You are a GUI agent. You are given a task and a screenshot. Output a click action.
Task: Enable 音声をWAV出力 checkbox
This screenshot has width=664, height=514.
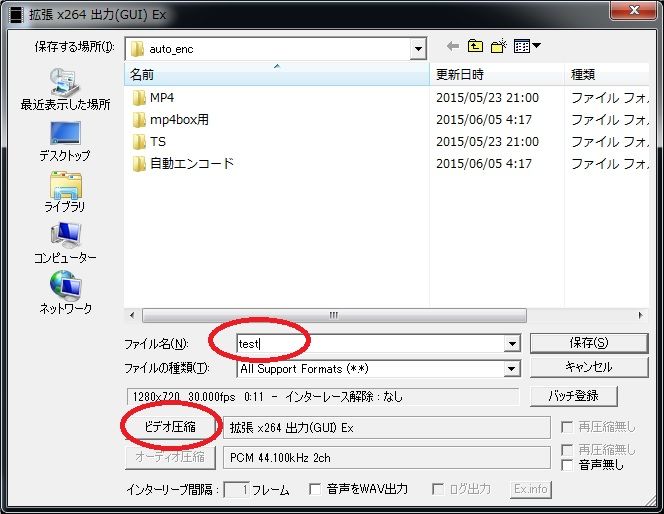[x=315, y=489]
